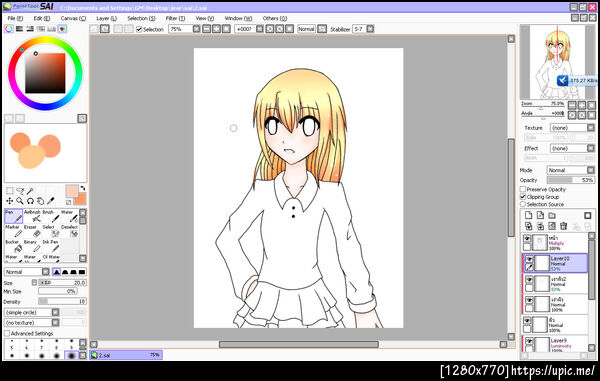Swap foreground and background colors
The width and height of the screenshot is (600, 381).
pyautogui.click(x=83, y=188)
